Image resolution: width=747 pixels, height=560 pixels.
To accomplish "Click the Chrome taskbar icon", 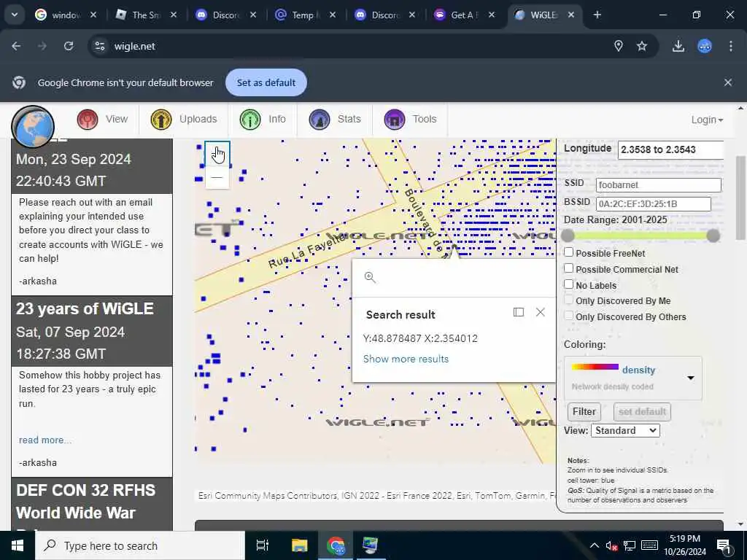I will [x=336, y=545].
